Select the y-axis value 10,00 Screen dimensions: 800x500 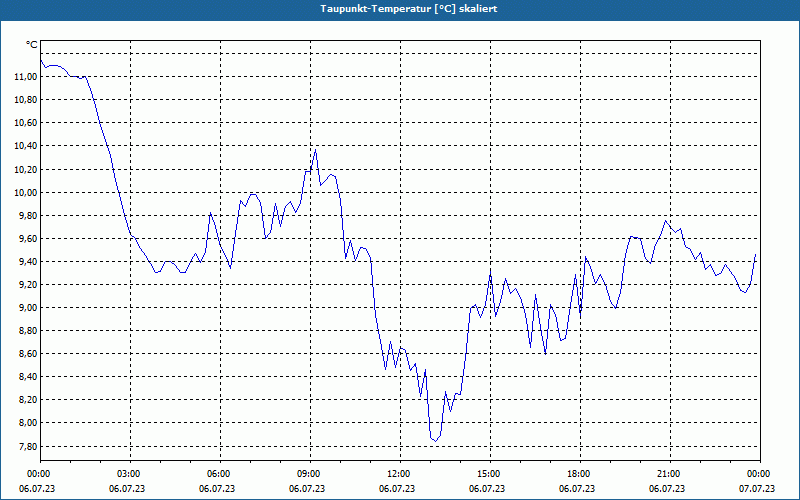(25, 192)
